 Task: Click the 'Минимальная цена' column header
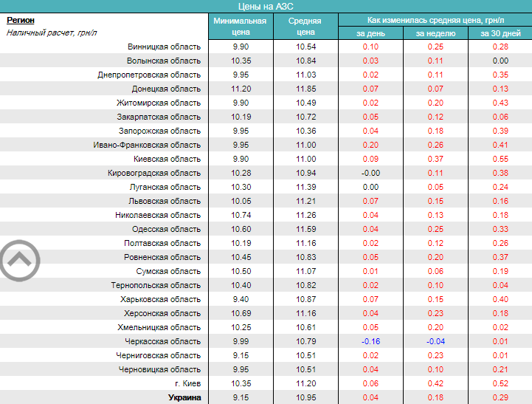tap(240, 27)
